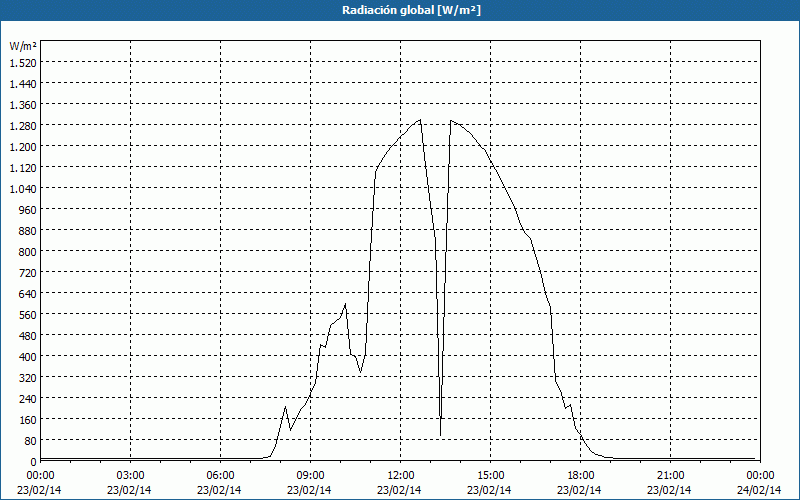Screen dimensions: 800x500
Task: Click the morning bump peak near 10:10
Action: click(345, 305)
